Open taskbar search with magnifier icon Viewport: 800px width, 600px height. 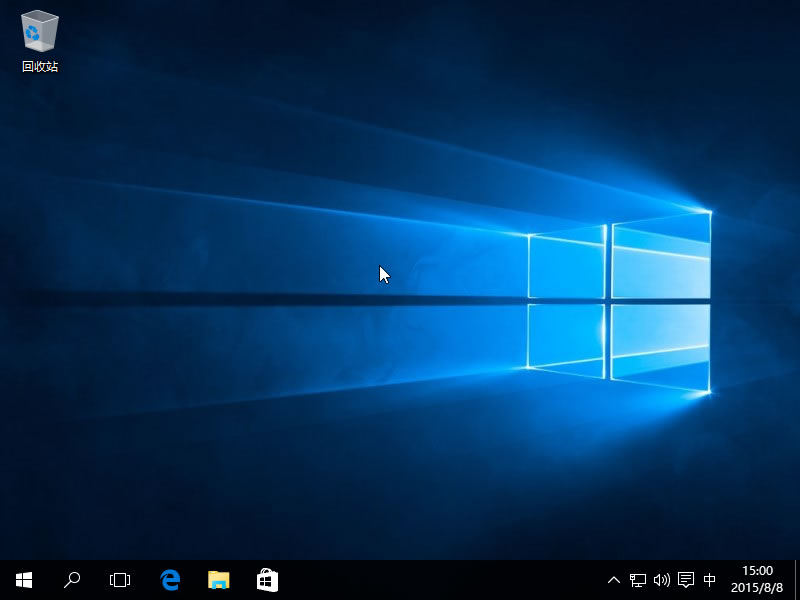tap(72, 580)
